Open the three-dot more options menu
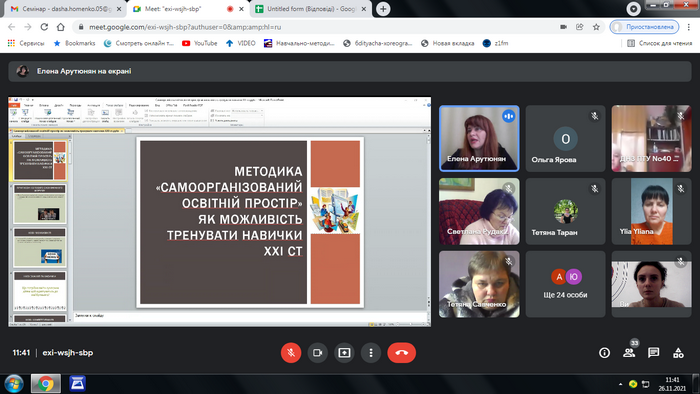 tap(371, 353)
